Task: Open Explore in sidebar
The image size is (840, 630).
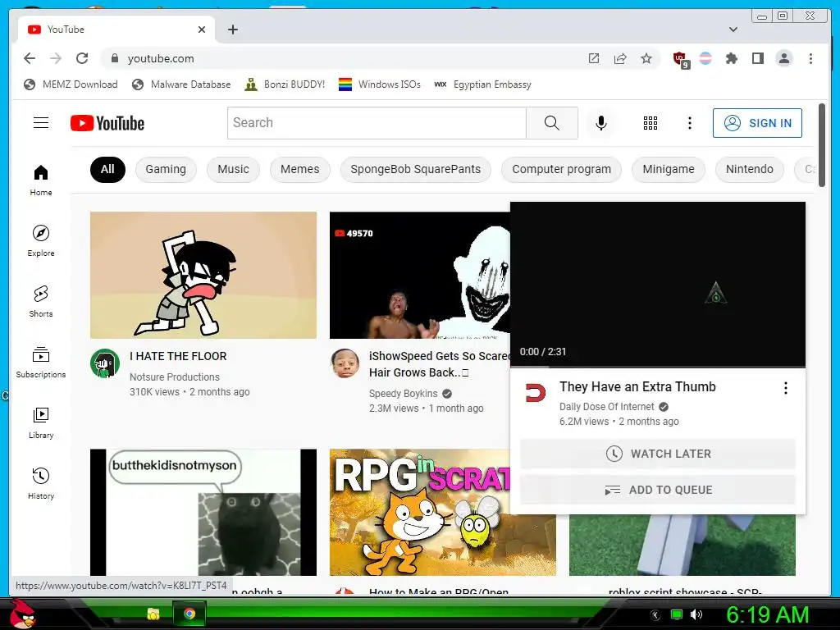Action: pyautogui.click(x=41, y=241)
